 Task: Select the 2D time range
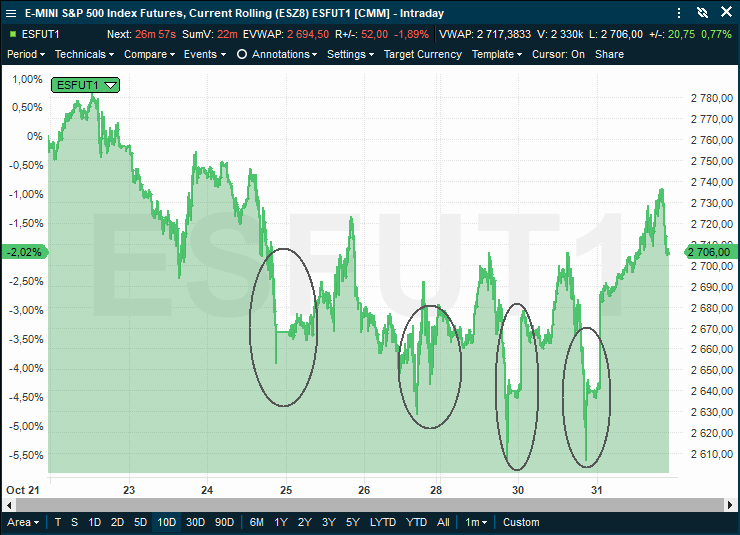117,522
